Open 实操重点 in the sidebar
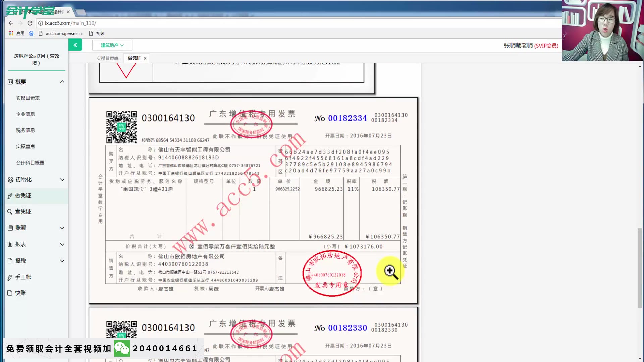This screenshot has width=644, height=362. (25, 146)
